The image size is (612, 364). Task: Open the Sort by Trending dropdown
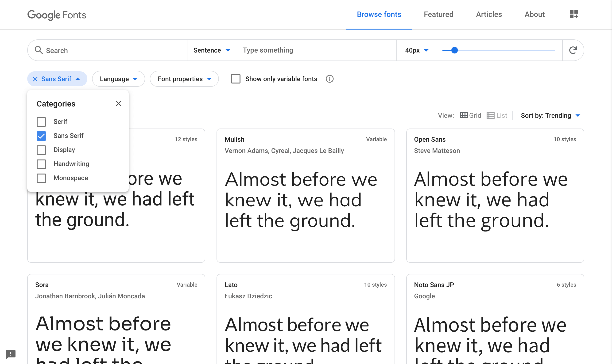[x=550, y=116]
